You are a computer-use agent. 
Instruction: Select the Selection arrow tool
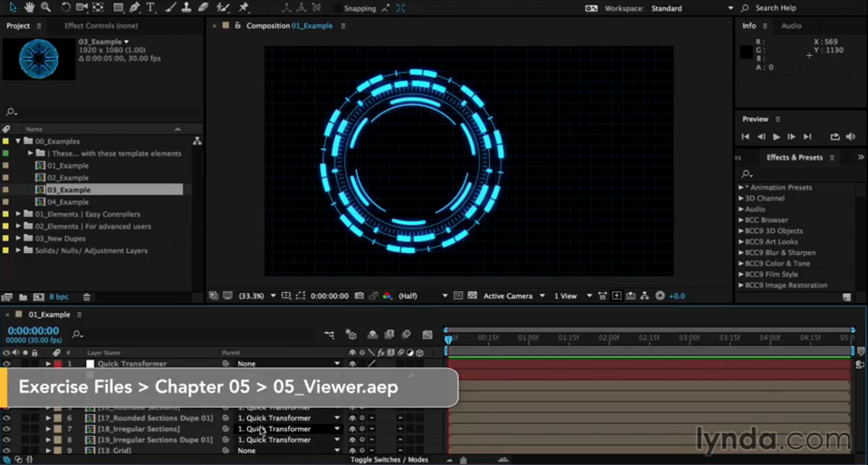coord(13,7)
